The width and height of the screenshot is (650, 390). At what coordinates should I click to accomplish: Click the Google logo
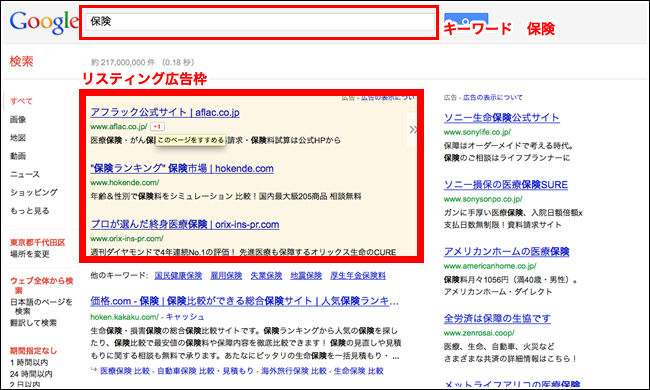(x=44, y=22)
